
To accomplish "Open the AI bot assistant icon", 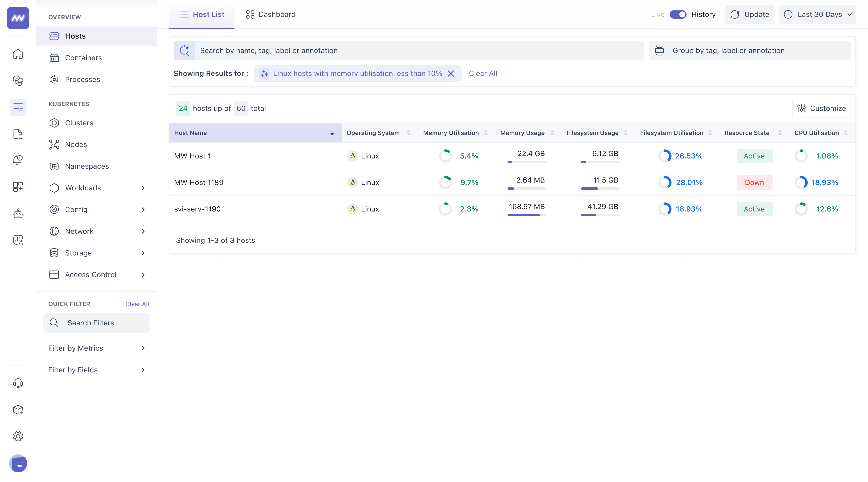I will tap(18, 213).
